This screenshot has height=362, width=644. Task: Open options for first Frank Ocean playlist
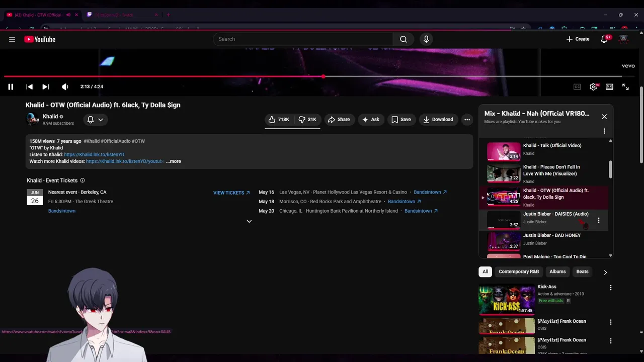(x=611, y=322)
